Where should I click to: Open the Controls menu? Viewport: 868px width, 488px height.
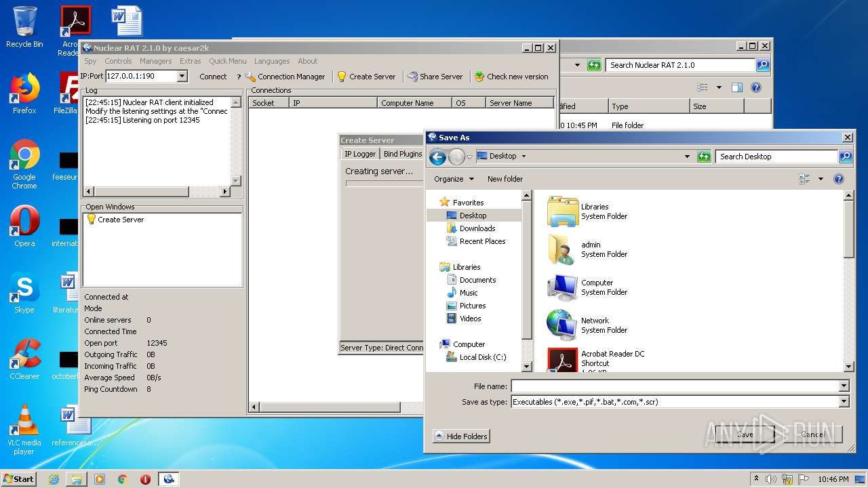118,61
